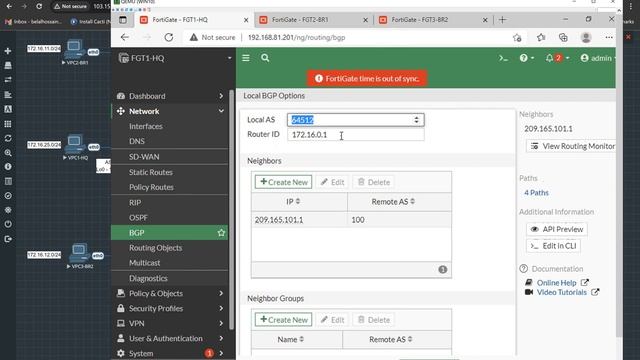Click the power icon in topology sidebar
This screenshot has height=360, width=640.
pyautogui.click(x=8, y=224)
